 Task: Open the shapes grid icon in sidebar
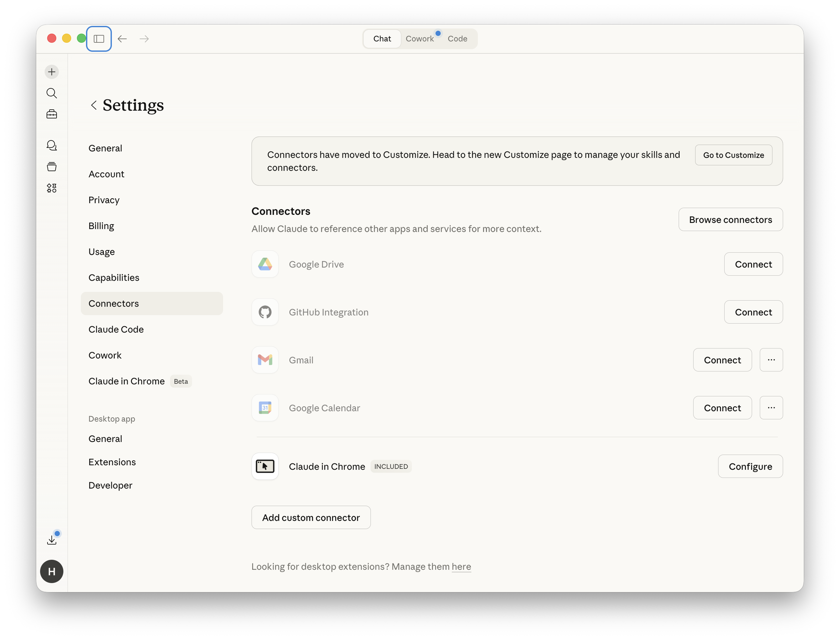click(x=52, y=188)
